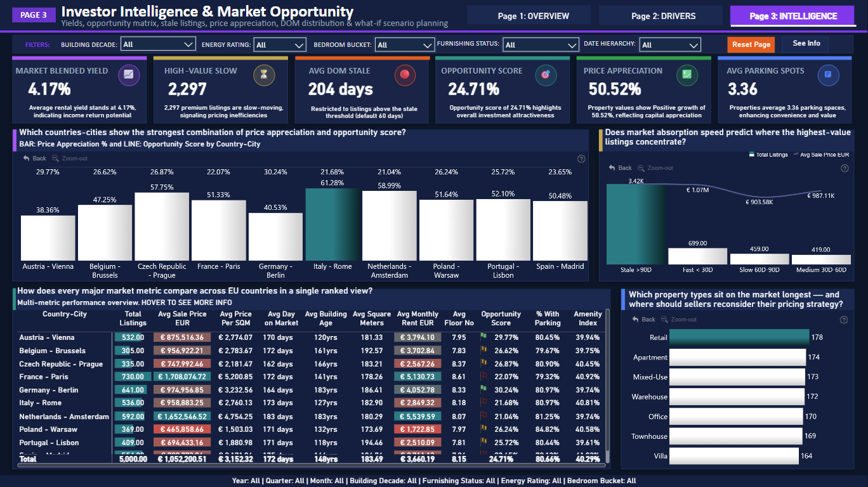Select the Italy - Rome teal bar
This screenshot has height=487, width=868.
coord(332,224)
